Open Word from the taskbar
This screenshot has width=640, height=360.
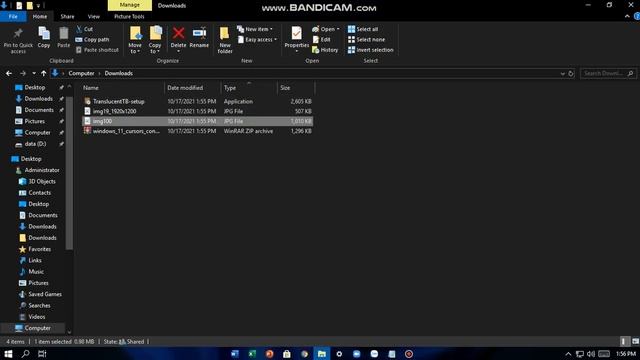pos(235,353)
